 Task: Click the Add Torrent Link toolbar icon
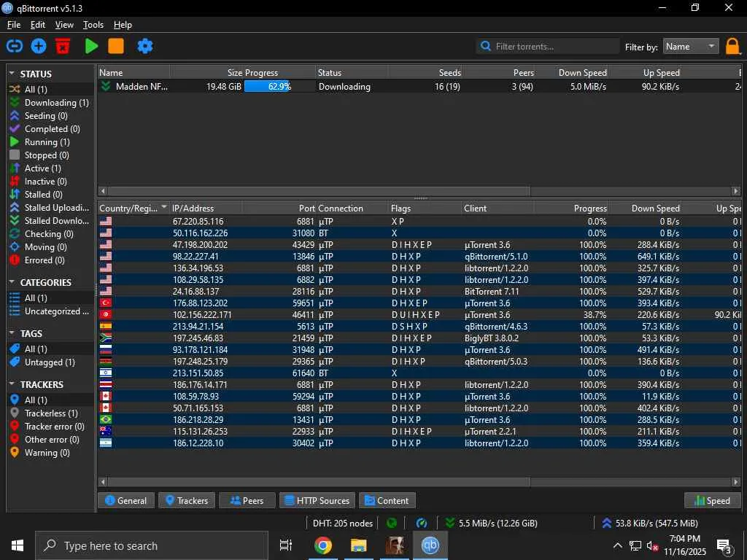[x=15, y=46]
